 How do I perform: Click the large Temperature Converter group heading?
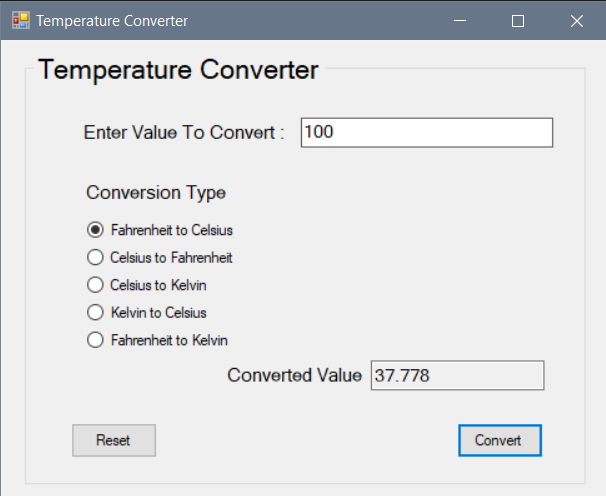178,70
